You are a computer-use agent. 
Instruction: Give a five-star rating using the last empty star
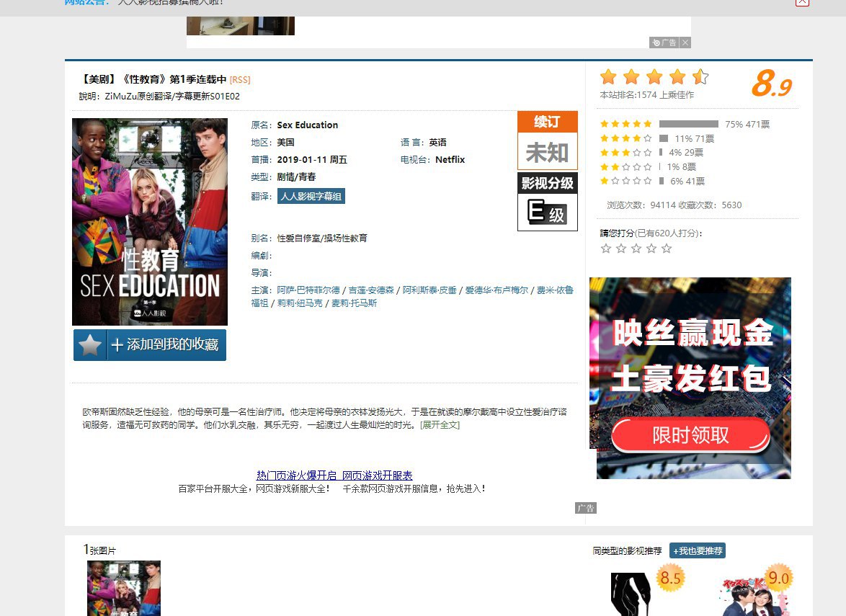click(667, 249)
